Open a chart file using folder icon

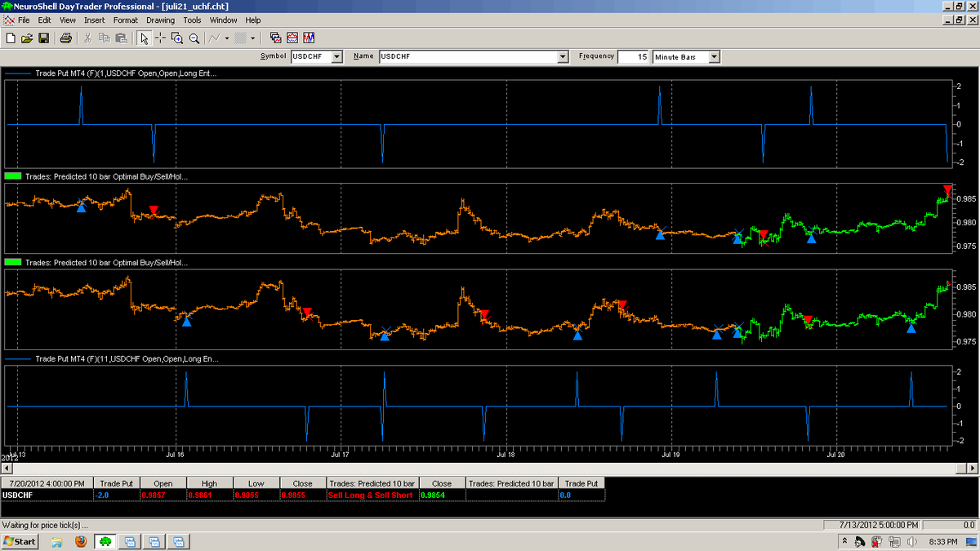point(27,38)
